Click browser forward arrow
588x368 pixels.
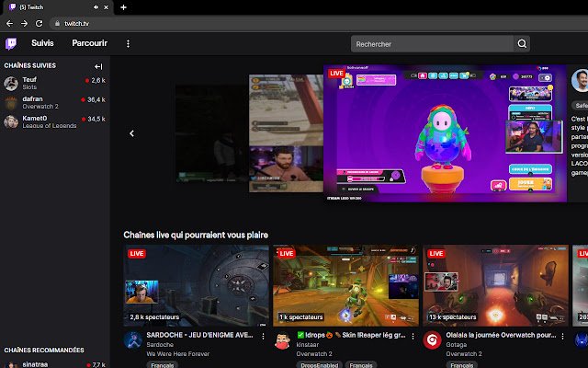point(25,23)
